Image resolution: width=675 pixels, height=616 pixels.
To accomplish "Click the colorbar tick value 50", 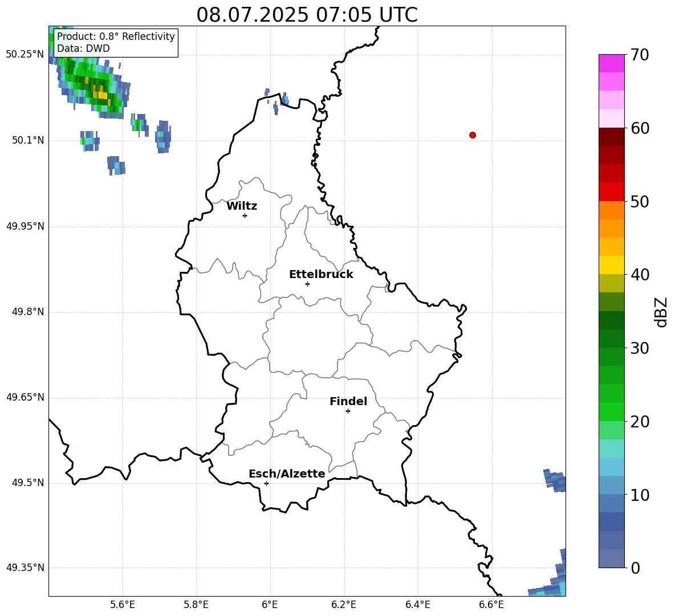I will click(x=640, y=202).
